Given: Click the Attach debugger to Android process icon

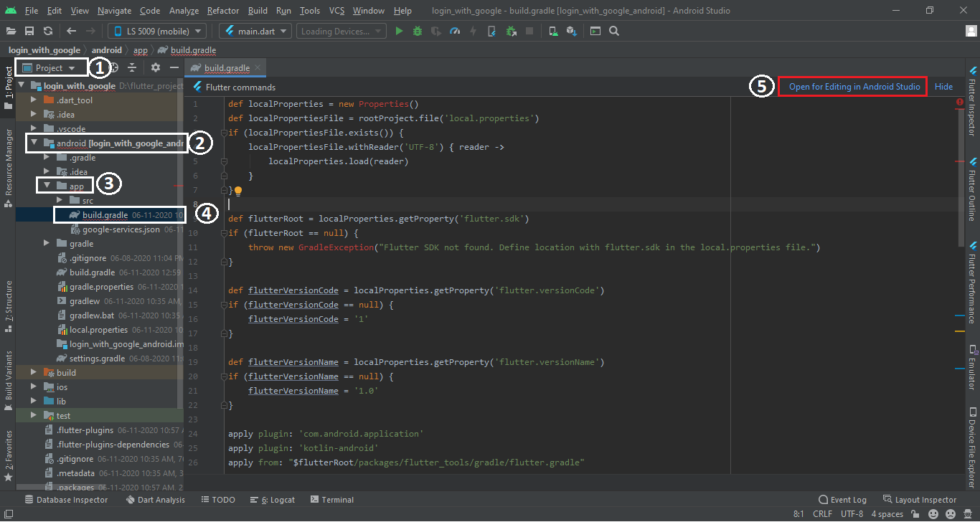Looking at the screenshot, I should click(x=511, y=31).
